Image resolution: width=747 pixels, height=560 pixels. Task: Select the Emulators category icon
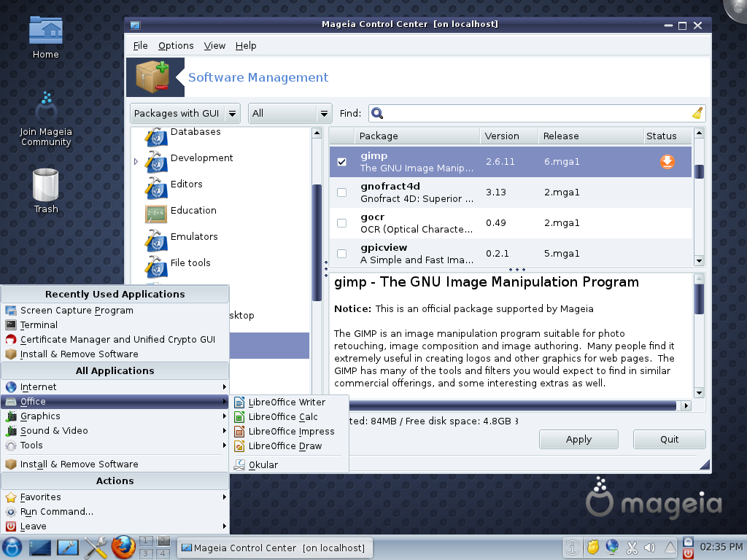156,240
